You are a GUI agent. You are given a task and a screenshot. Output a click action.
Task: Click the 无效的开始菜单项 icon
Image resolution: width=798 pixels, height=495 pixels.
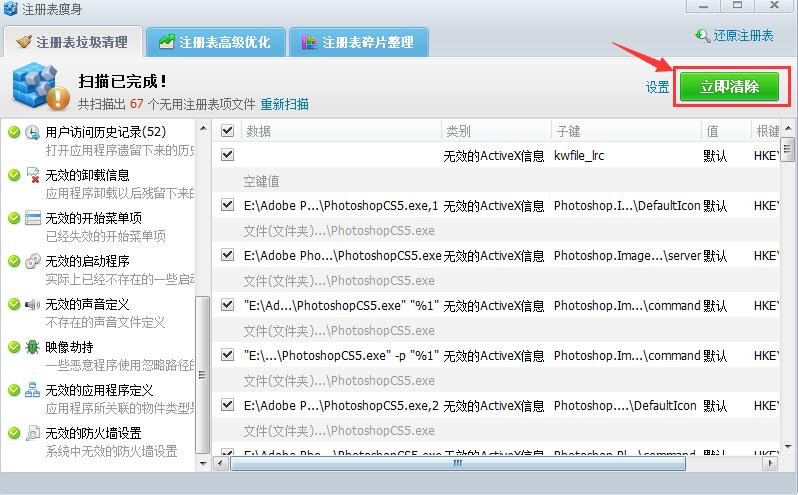[33, 218]
